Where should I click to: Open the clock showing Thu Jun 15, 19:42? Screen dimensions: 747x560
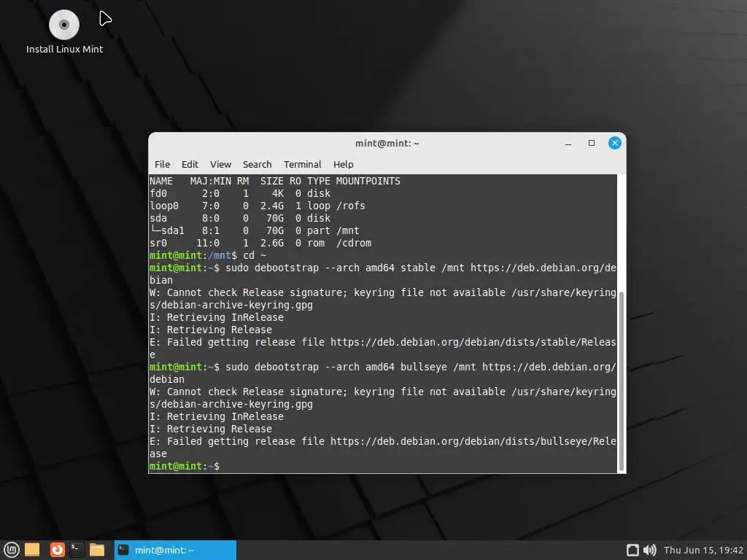pyautogui.click(x=703, y=550)
